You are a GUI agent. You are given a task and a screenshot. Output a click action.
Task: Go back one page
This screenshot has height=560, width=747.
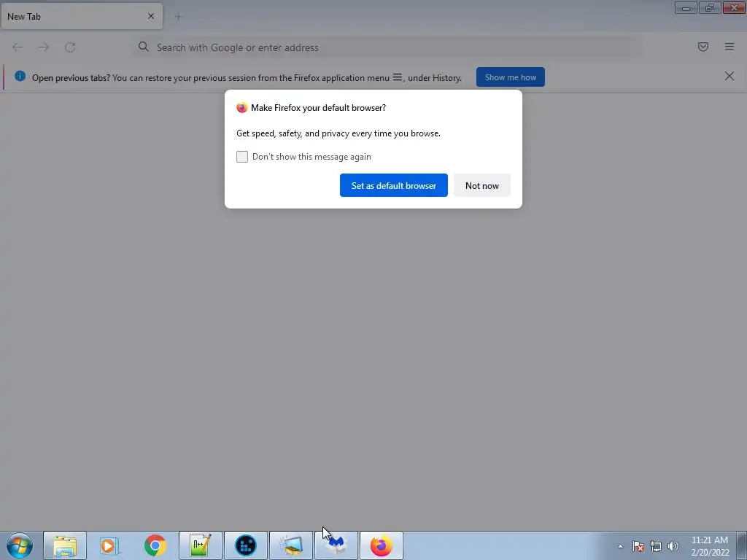(x=18, y=47)
